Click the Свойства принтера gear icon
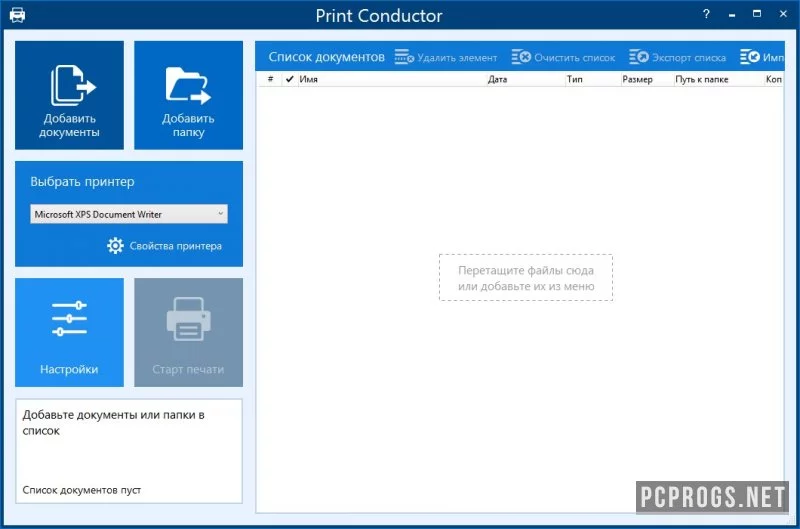The height and width of the screenshot is (529, 800). (x=115, y=246)
